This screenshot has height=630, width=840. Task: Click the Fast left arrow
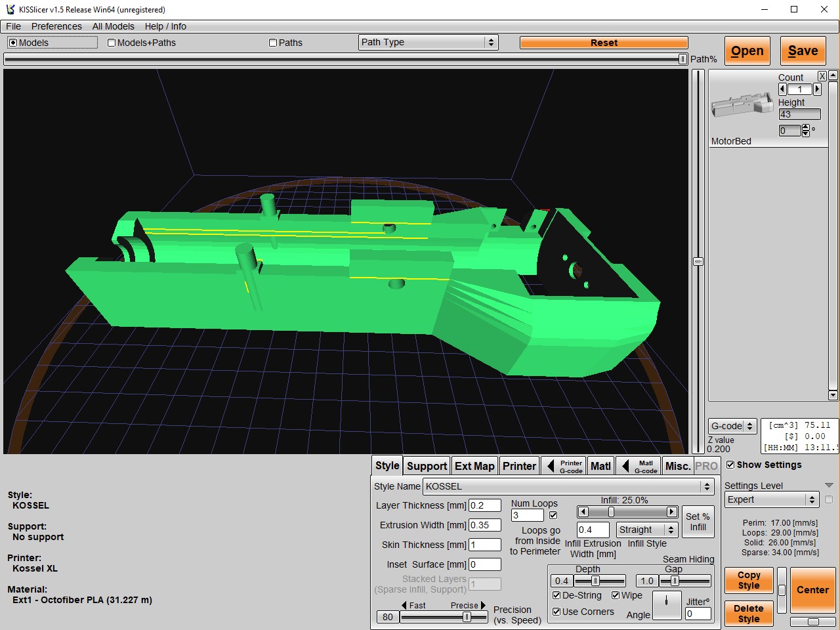coord(404,605)
